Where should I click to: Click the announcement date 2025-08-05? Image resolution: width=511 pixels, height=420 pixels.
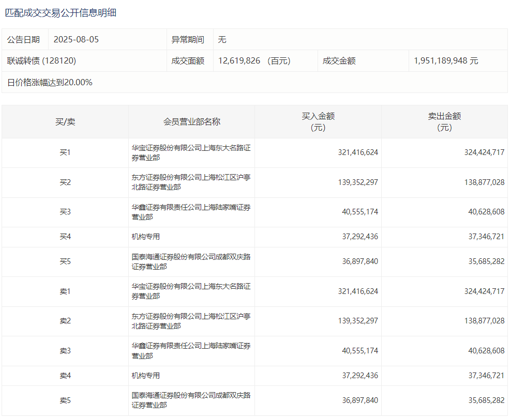click(76, 40)
